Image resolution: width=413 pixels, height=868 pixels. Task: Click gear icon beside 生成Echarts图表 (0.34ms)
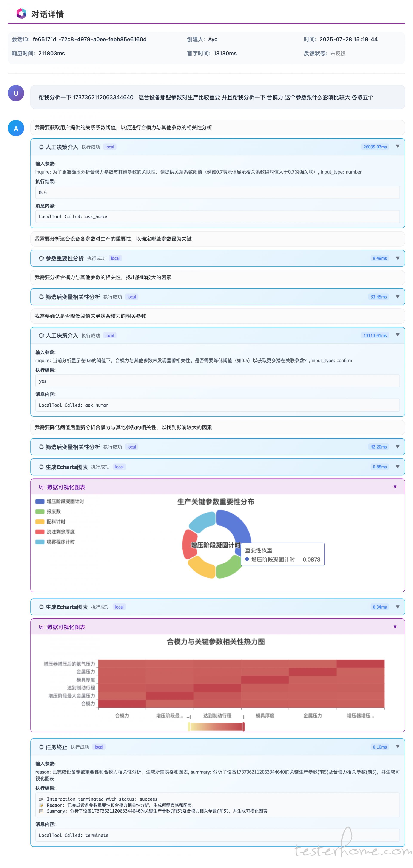tap(41, 607)
